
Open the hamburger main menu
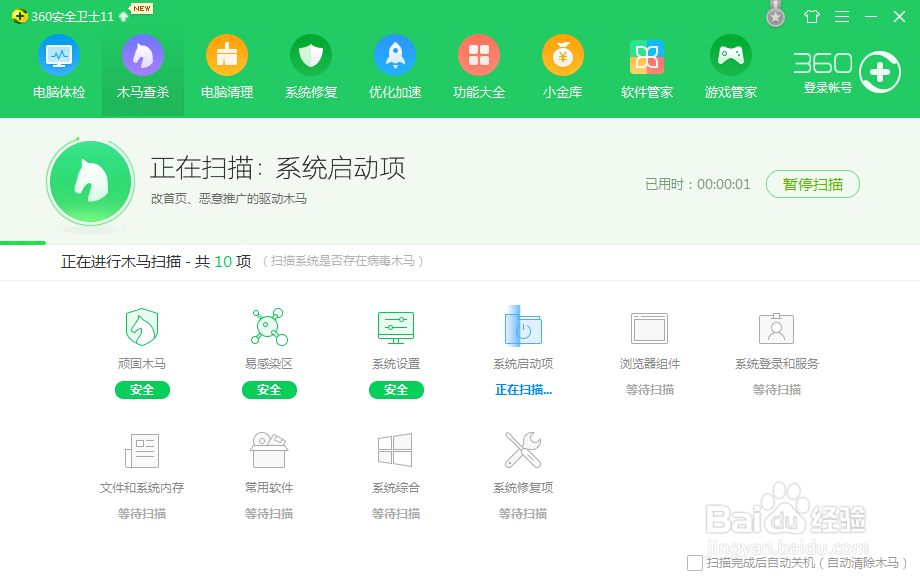click(841, 15)
